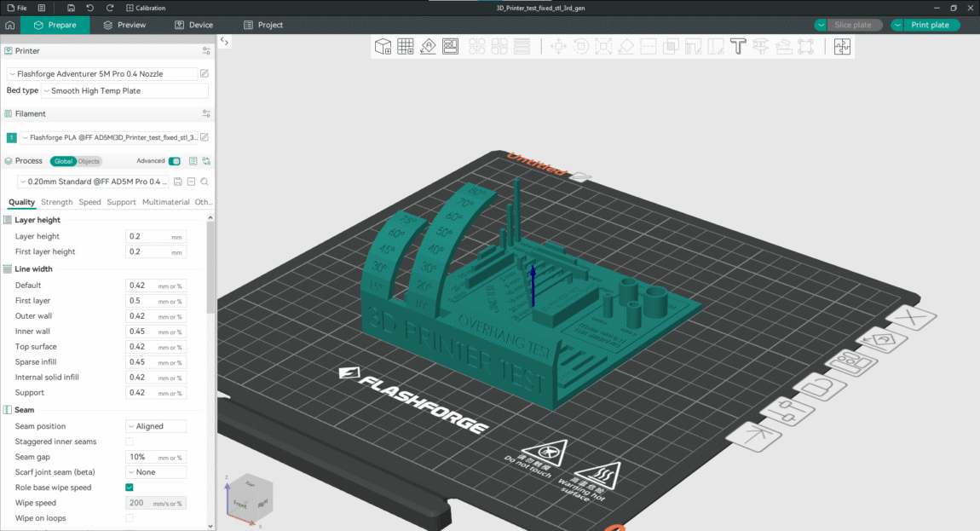980x531 pixels.
Task: Open the Bed type dropdown
Action: click(124, 90)
